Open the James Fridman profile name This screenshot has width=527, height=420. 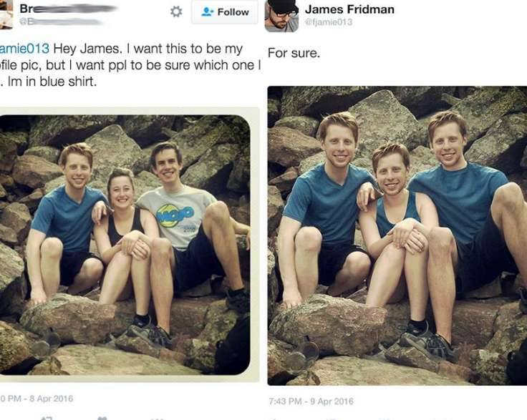[x=349, y=9]
